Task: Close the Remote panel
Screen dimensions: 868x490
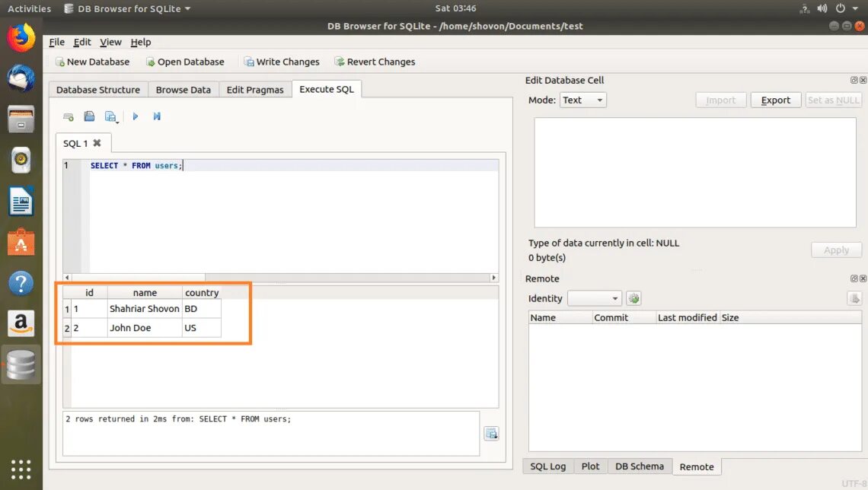Action: (863, 278)
